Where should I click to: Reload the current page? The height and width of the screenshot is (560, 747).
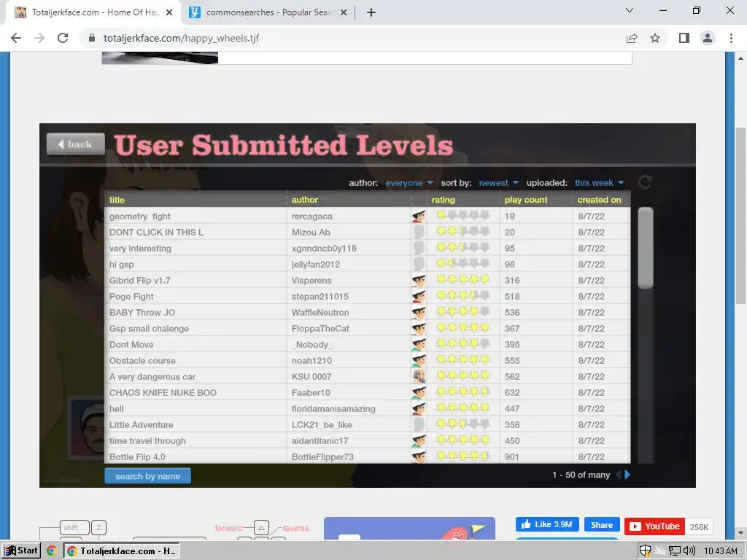click(x=63, y=38)
